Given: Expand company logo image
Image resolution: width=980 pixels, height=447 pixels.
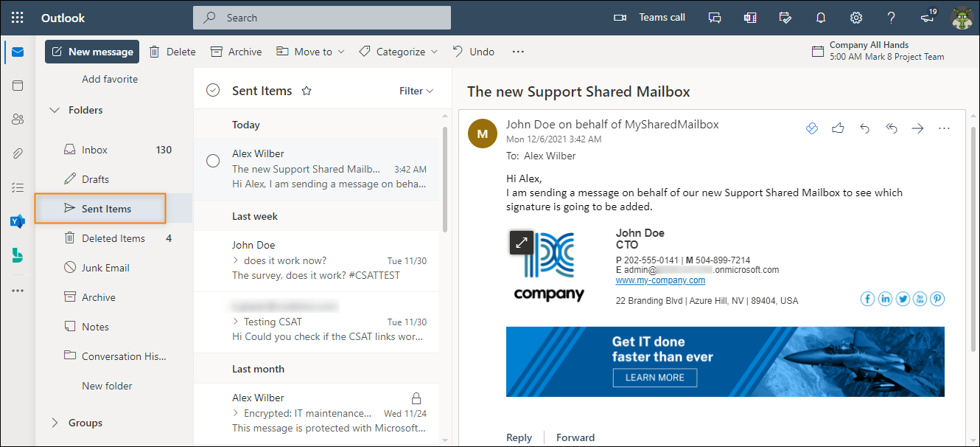Looking at the screenshot, I should [x=522, y=242].
